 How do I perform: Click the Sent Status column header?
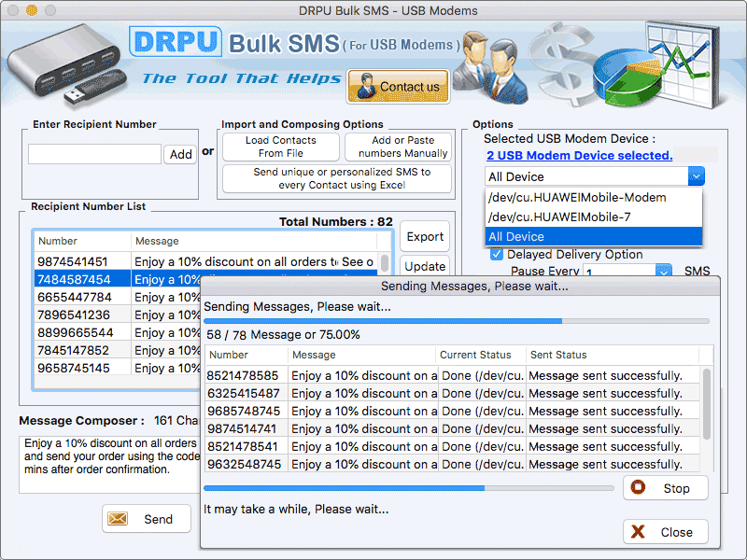[x=613, y=355]
